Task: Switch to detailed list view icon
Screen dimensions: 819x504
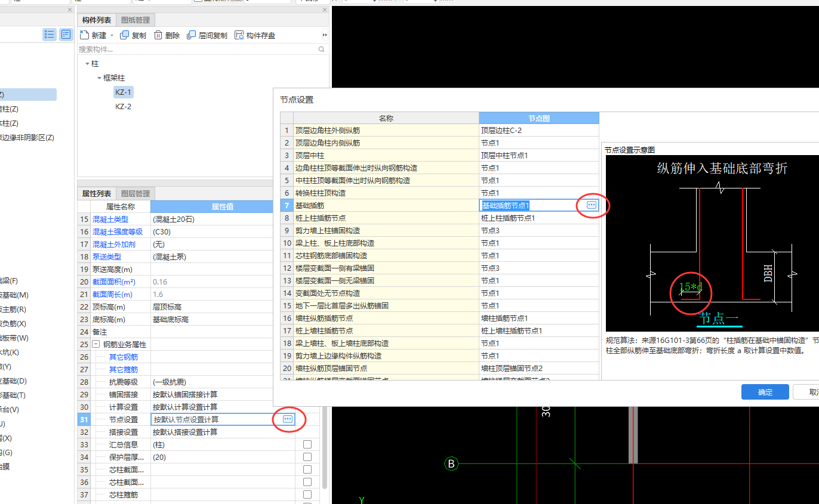Action: [66, 35]
